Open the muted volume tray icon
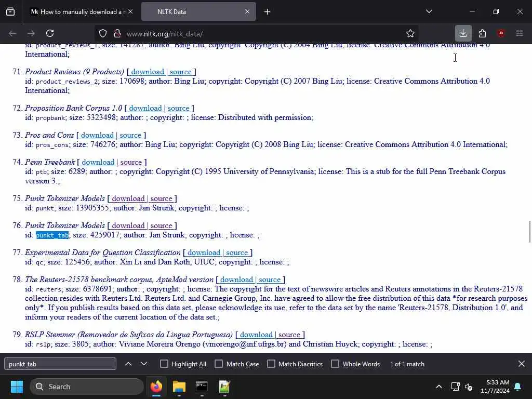The width and height of the screenshot is (532, 399). pos(469,387)
